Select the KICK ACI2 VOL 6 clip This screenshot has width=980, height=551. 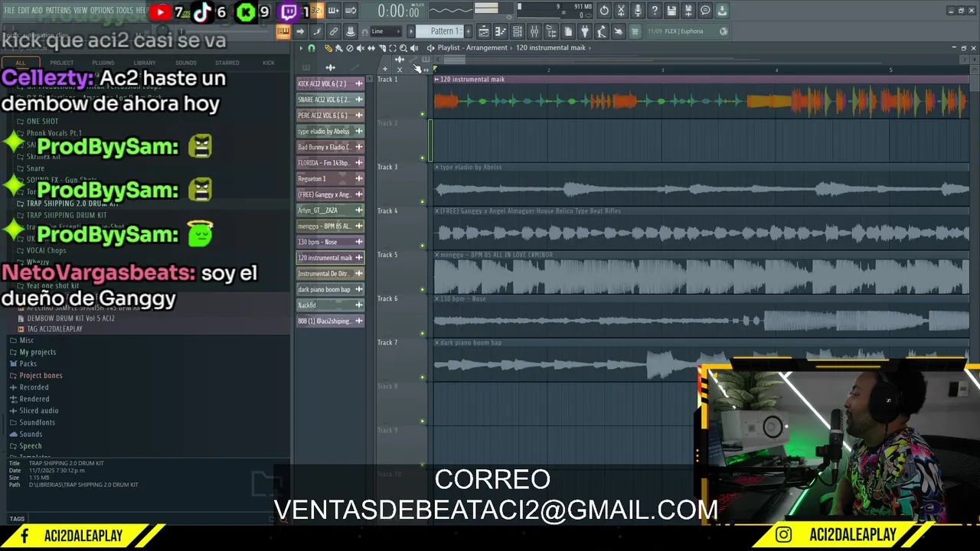click(x=330, y=83)
